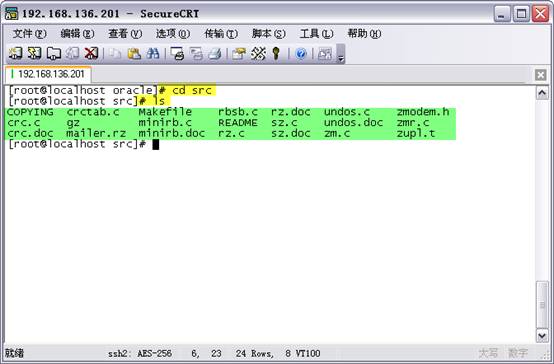The image size is (554, 364).
Task: Click the file name undos.doc
Action: coord(353,123)
